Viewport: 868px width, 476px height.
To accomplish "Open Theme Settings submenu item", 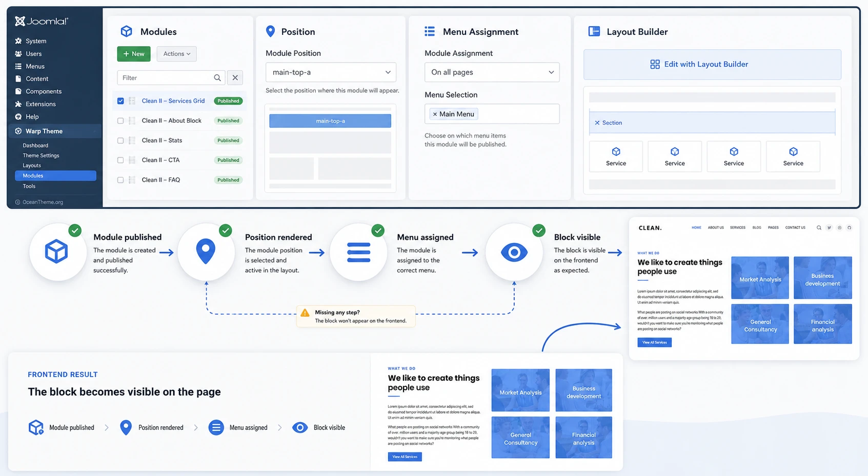I will (41, 155).
